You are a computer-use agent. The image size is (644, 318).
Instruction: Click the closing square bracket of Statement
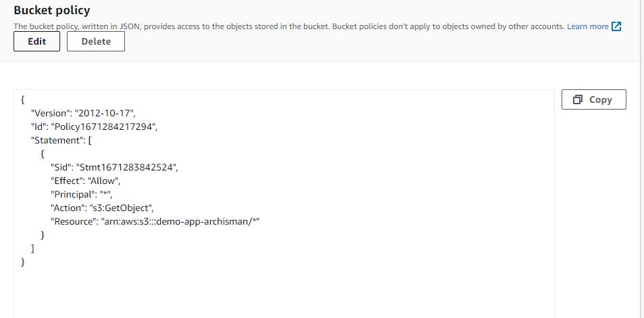click(x=33, y=248)
